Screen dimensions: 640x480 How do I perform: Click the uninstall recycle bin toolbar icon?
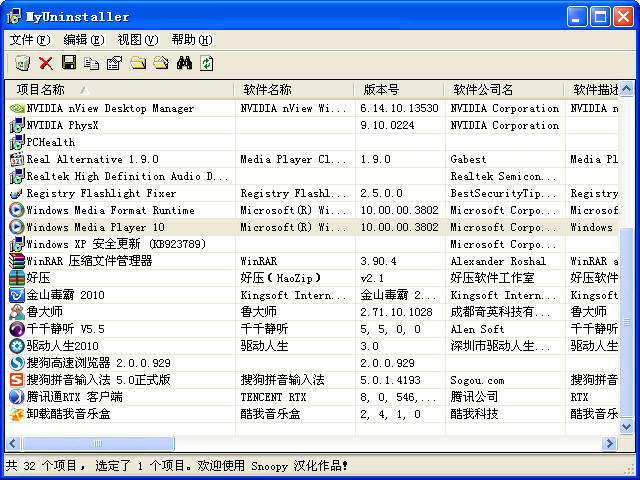tap(22, 63)
